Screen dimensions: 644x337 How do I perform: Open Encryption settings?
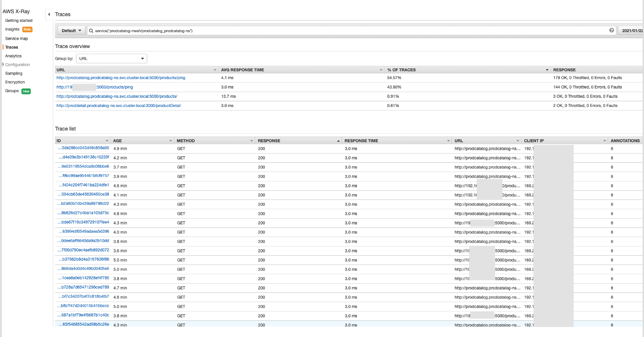[x=15, y=82]
